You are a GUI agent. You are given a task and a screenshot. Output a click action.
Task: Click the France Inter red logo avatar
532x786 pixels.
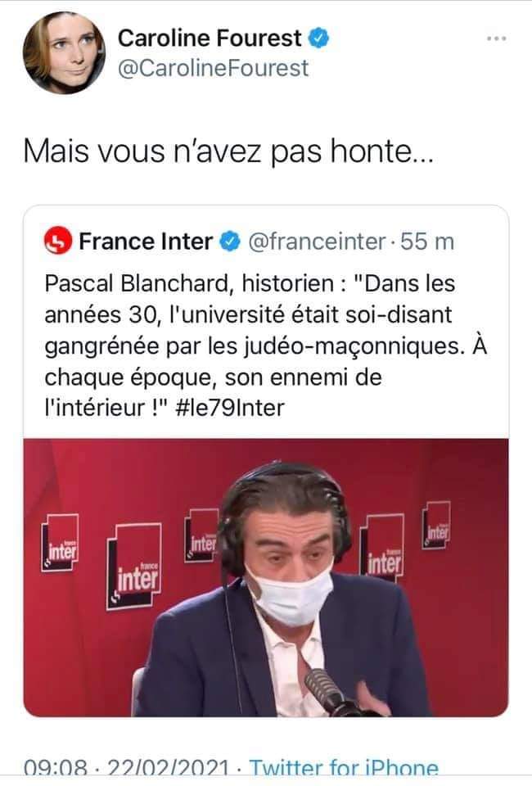pyautogui.click(x=58, y=241)
